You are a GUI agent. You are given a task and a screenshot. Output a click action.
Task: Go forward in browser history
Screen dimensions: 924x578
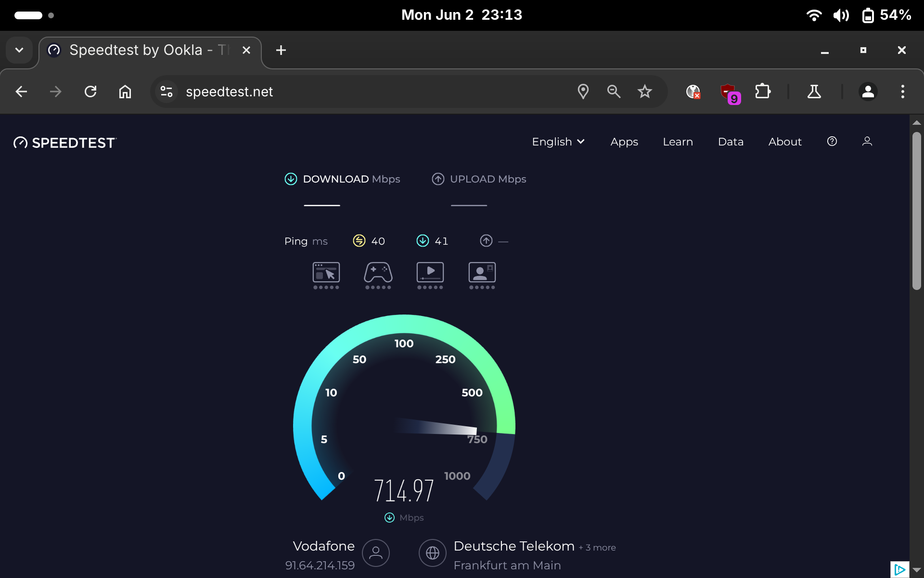(x=56, y=92)
